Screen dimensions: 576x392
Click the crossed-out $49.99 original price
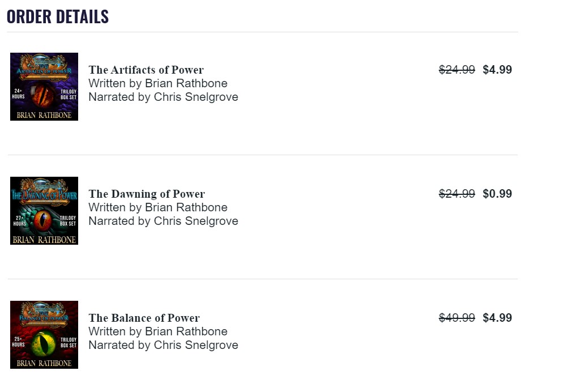[x=457, y=318]
